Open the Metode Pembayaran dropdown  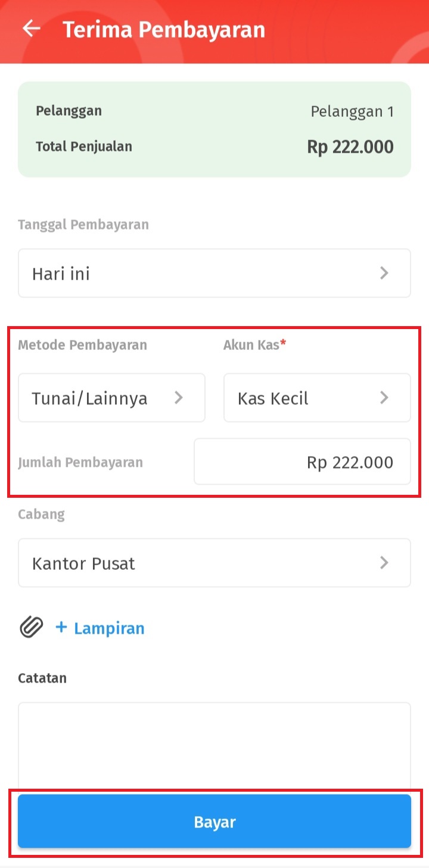coord(112,398)
